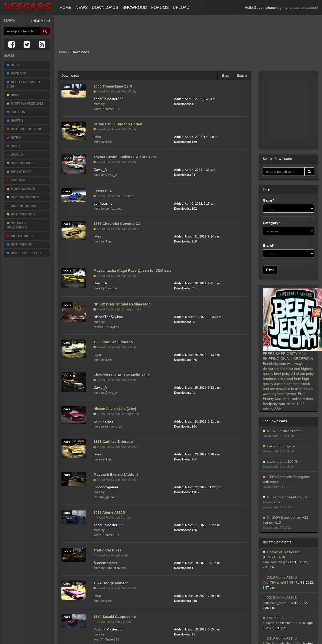Select Hot Pursuit 2010 game
The width and height of the screenshot is (322, 644).
pyautogui.click(x=27, y=129)
